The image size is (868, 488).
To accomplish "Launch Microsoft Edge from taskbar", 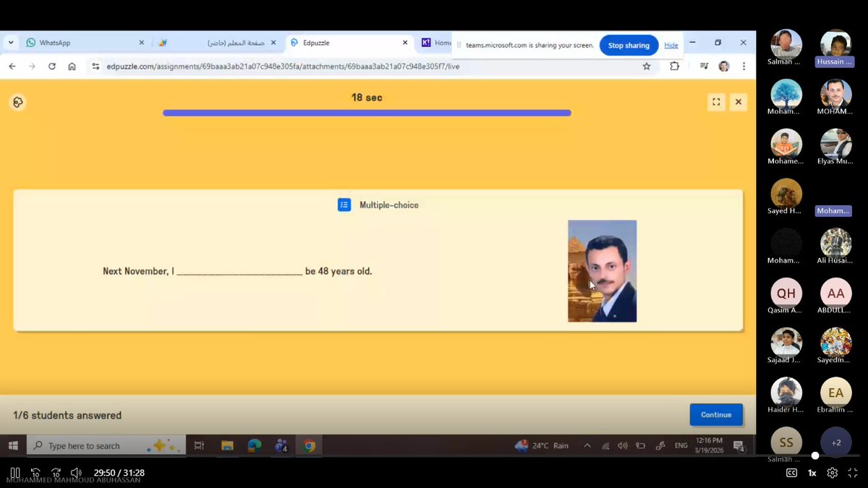I will (x=254, y=445).
